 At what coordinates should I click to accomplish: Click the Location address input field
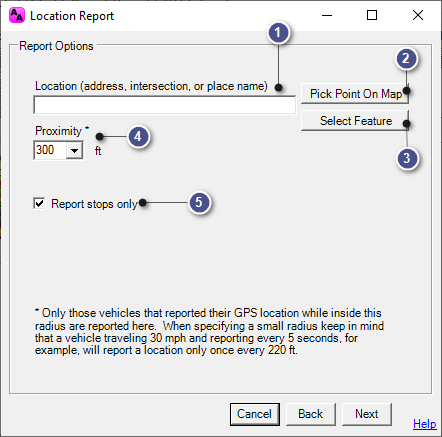click(164, 105)
